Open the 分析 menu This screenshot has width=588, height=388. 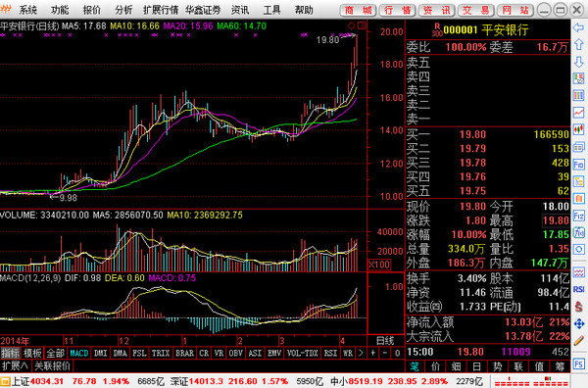point(123,10)
